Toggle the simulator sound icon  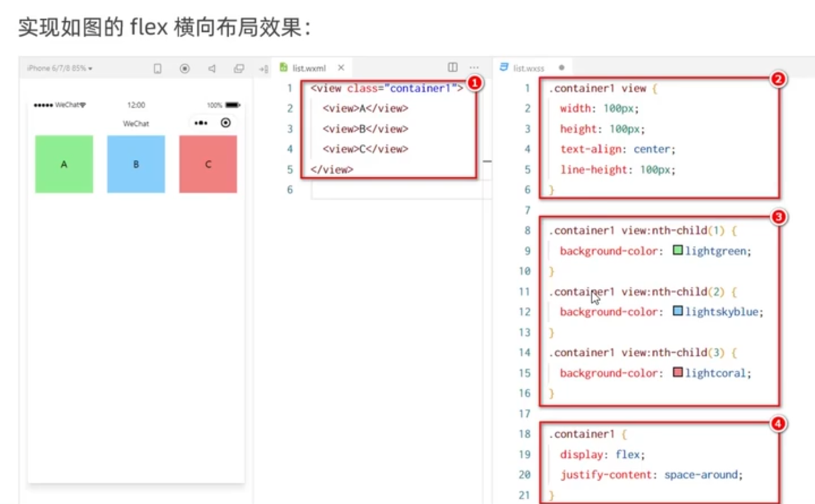point(212,69)
